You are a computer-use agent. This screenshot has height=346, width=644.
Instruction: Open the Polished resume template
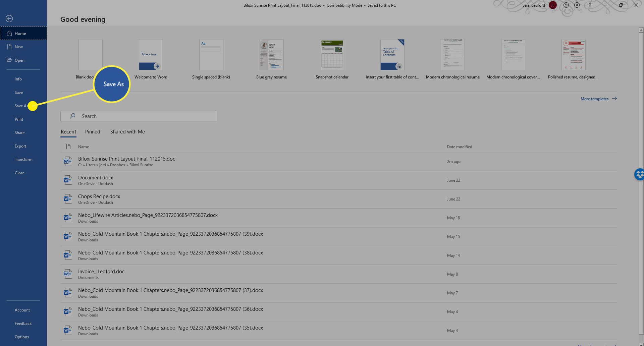click(x=573, y=59)
